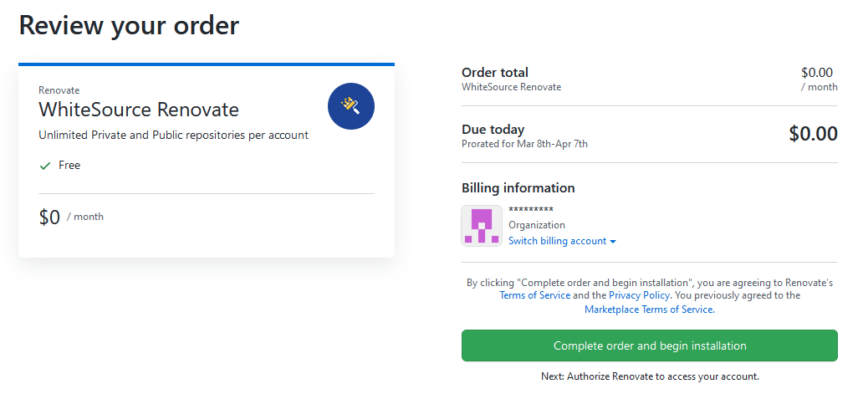Click the WhiteSource Renovate plan title
The image size is (868, 394).
click(x=138, y=110)
